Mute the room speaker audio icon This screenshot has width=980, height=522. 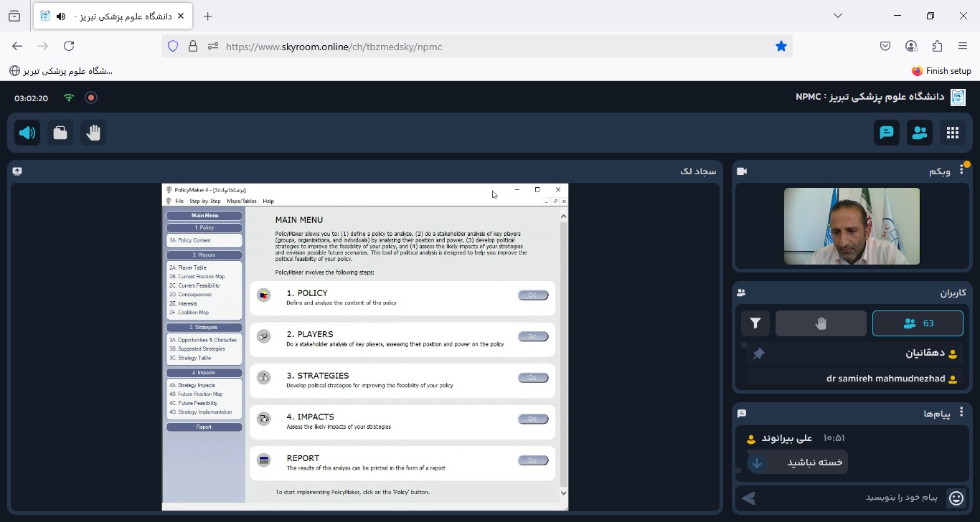coord(27,133)
